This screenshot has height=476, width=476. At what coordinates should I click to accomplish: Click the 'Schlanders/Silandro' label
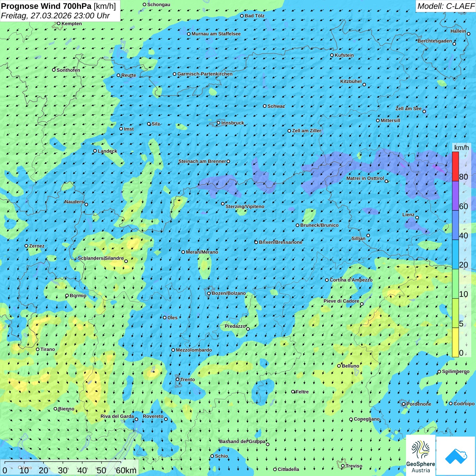101,258
